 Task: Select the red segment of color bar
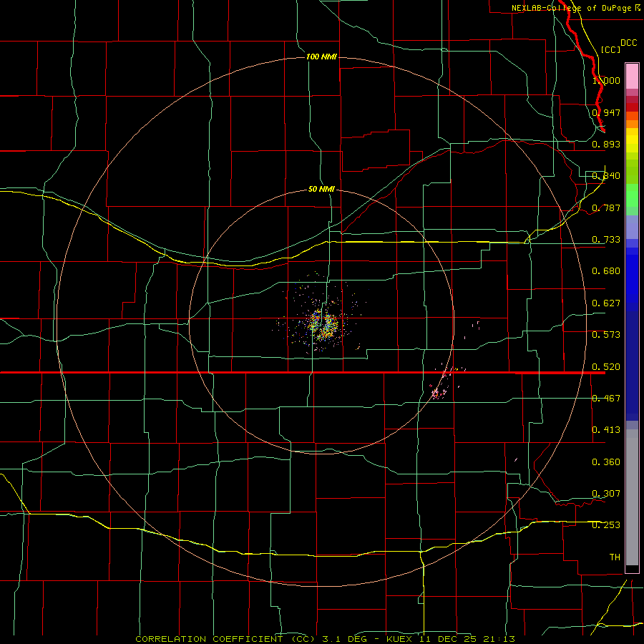632,107
